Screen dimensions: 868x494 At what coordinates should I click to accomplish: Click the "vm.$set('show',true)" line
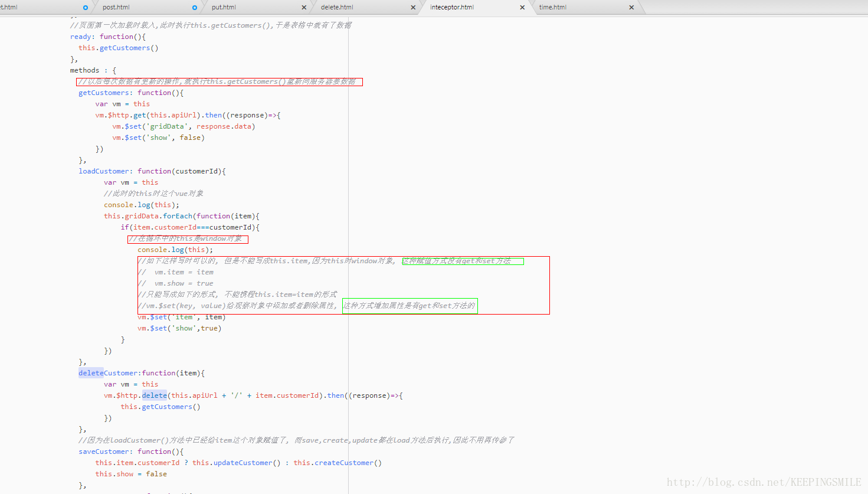pos(179,328)
